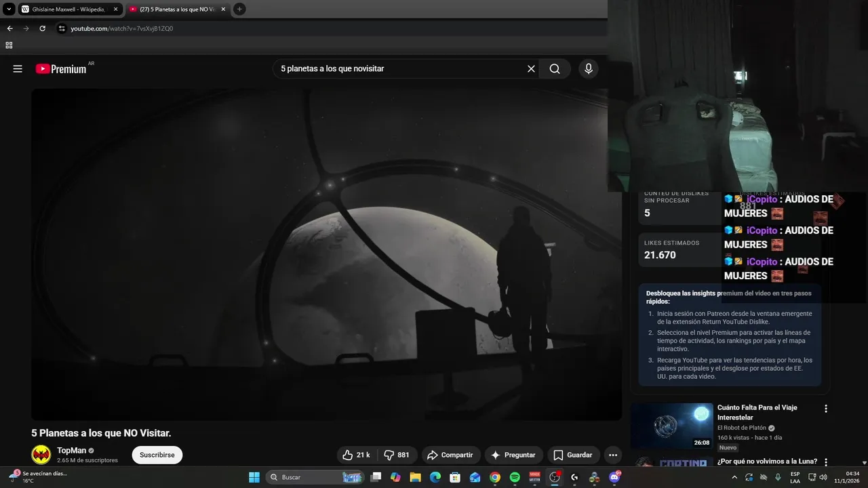Open the browser apps grid icon
The image size is (868, 488).
(x=9, y=45)
